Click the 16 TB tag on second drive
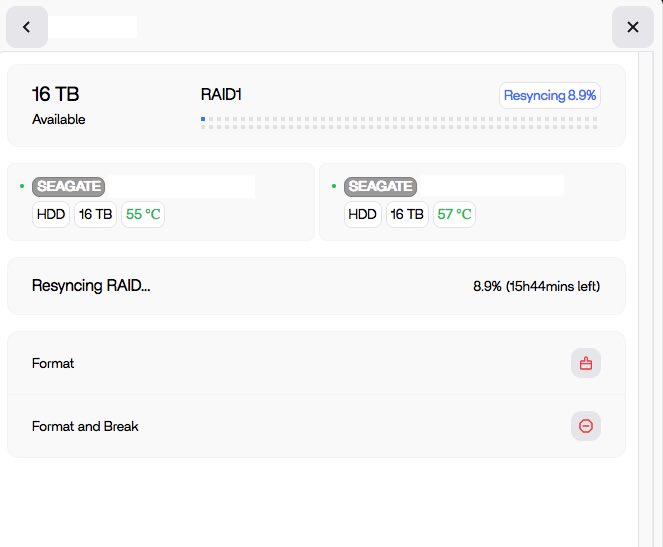The height and width of the screenshot is (547, 663). click(407, 214)
